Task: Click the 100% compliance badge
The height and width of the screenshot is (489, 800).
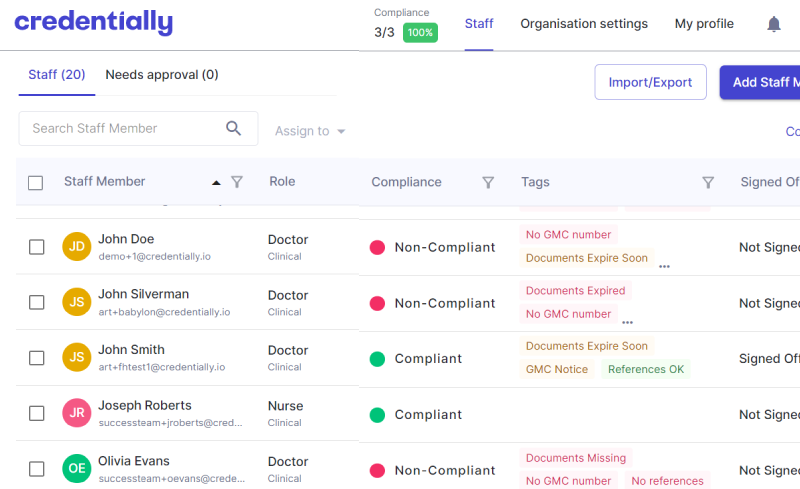Action: point(420,33)
